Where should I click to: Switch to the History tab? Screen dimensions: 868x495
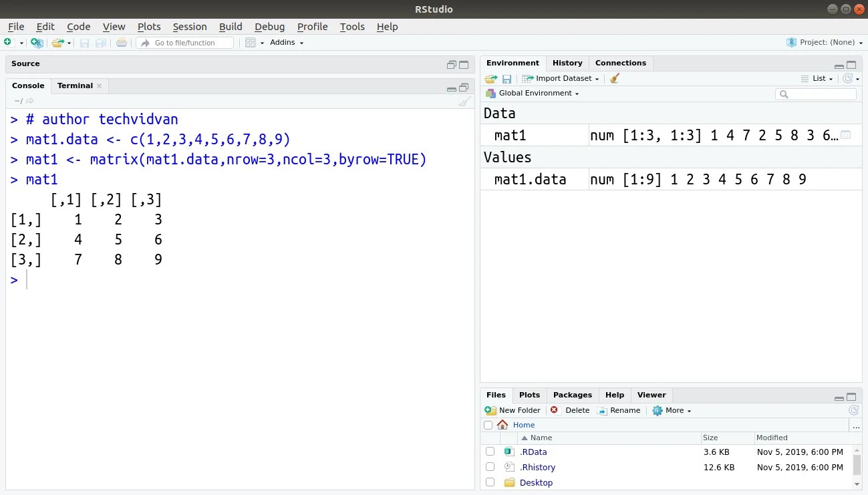567,63
